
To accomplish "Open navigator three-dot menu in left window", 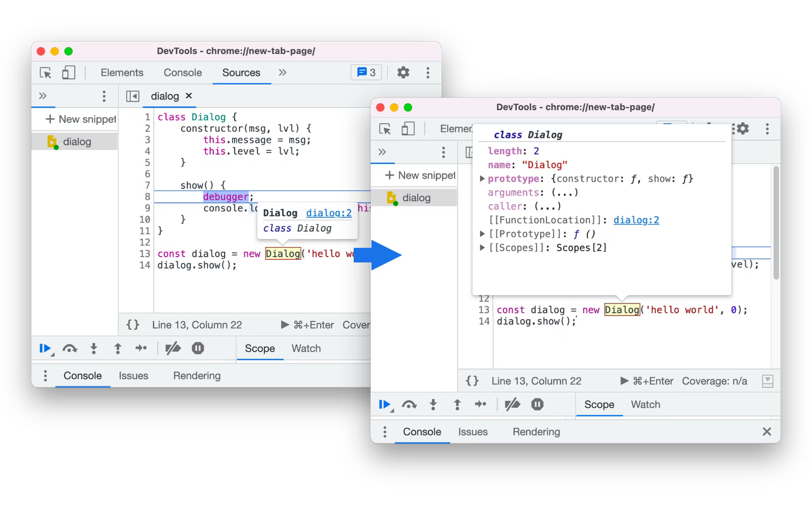I will point(104,96).
